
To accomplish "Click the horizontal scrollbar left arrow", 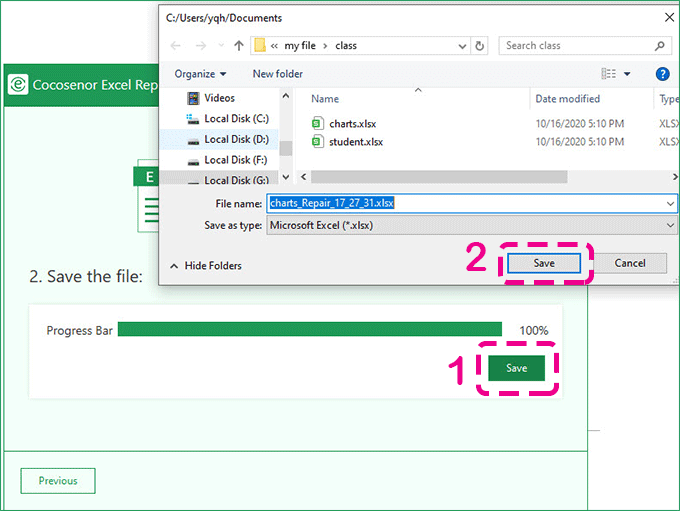I will pyautogui.click(x=304, y=177).
